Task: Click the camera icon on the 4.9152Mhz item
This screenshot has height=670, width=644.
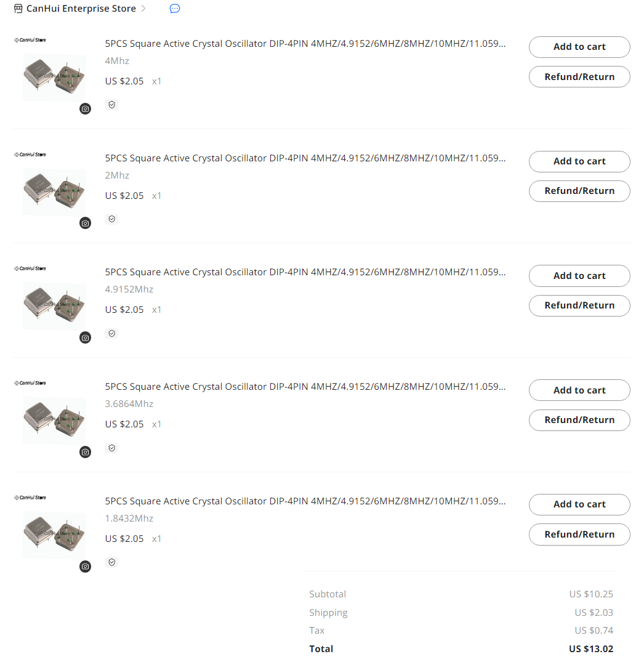Action: 85,337
